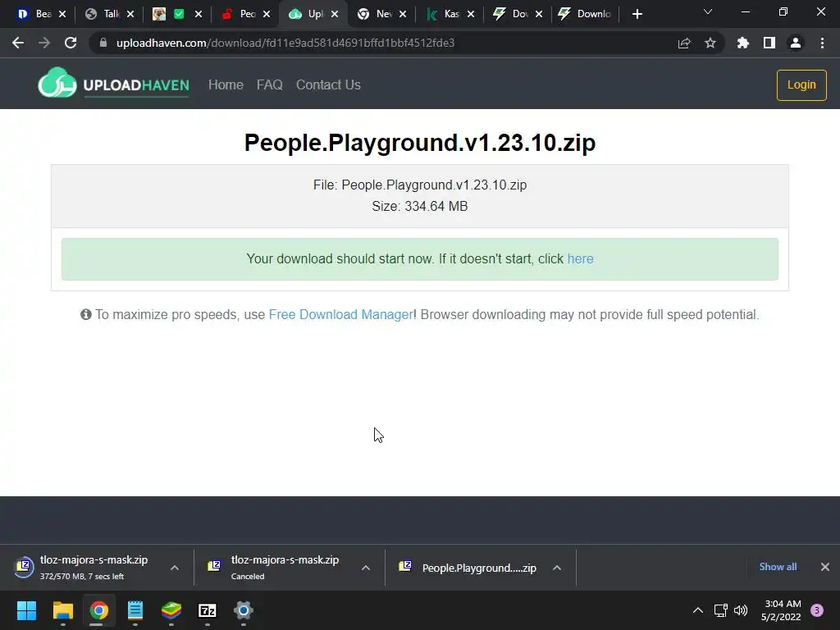The image size is (840, 630).
Task: Open the volume tray icon
Action: [x=741, y=610]
